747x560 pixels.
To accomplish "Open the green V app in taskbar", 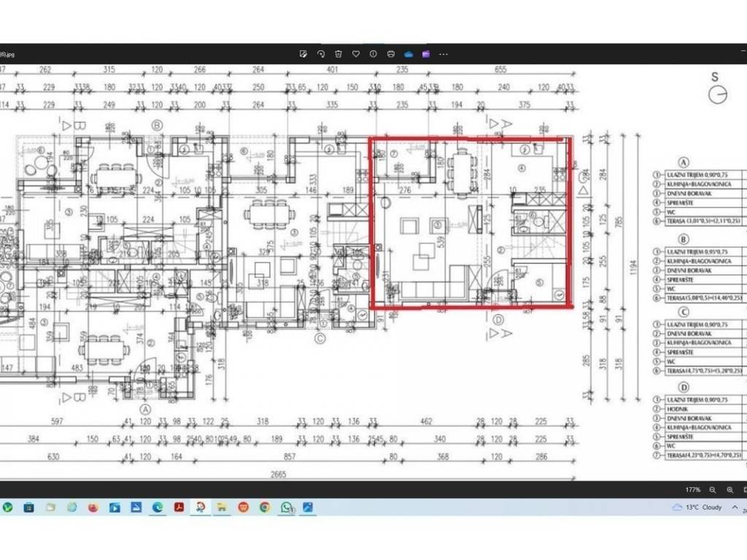I will point(7,507).
